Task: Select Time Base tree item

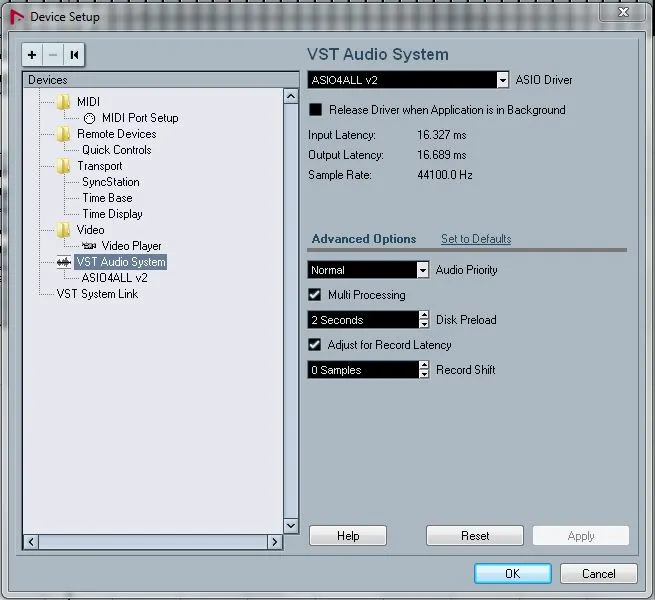Action: click(x=107, y=198)
